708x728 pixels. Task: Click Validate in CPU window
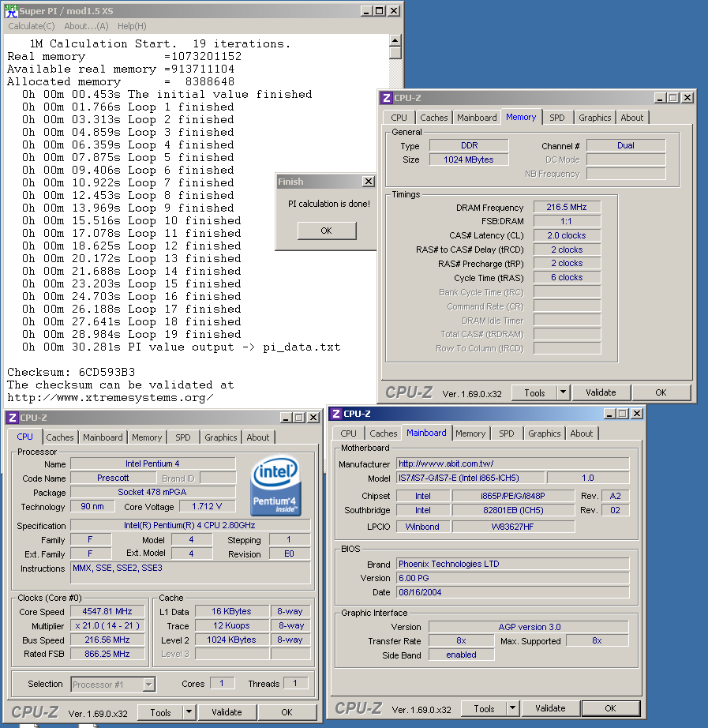[227, 712]
